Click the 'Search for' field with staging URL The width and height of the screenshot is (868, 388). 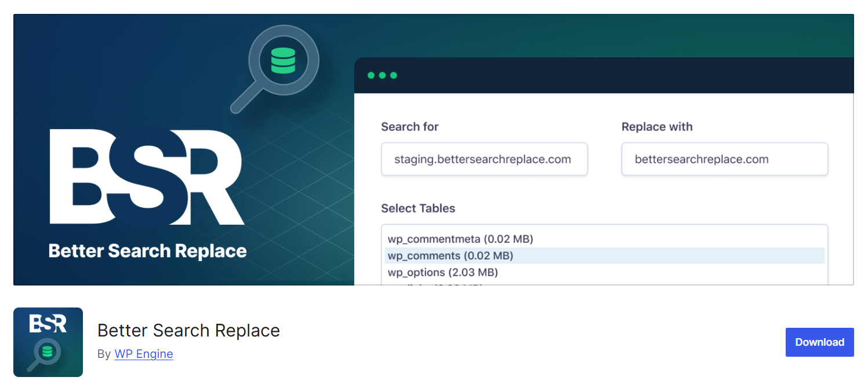click(x=484, y=159)
